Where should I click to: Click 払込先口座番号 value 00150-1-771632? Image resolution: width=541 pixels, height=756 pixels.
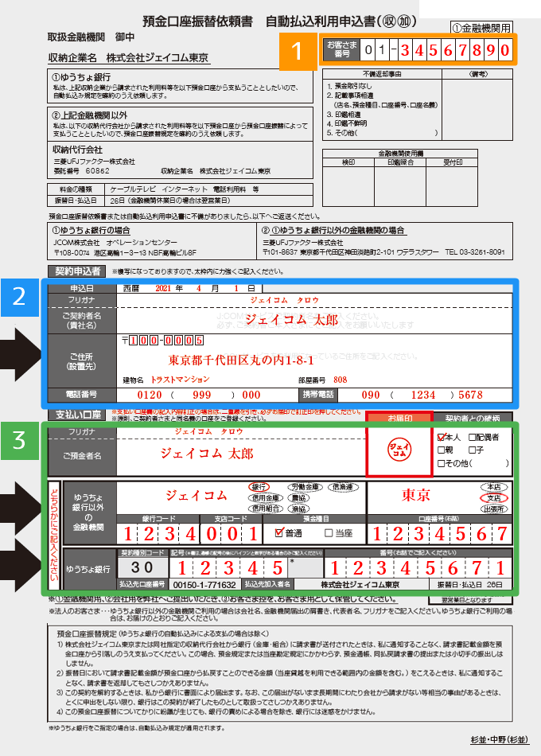click(204, 585)
